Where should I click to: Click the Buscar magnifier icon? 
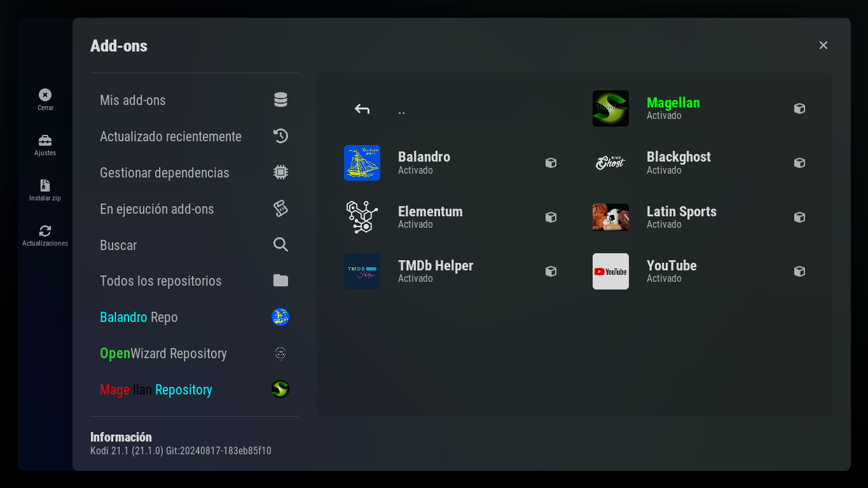(x=280, y=245)
